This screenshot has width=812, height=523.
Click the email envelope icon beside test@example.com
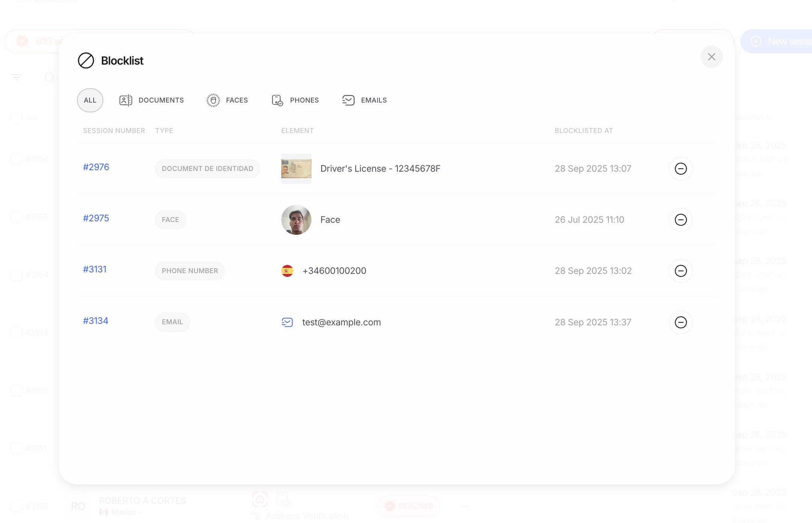(287, 322)
